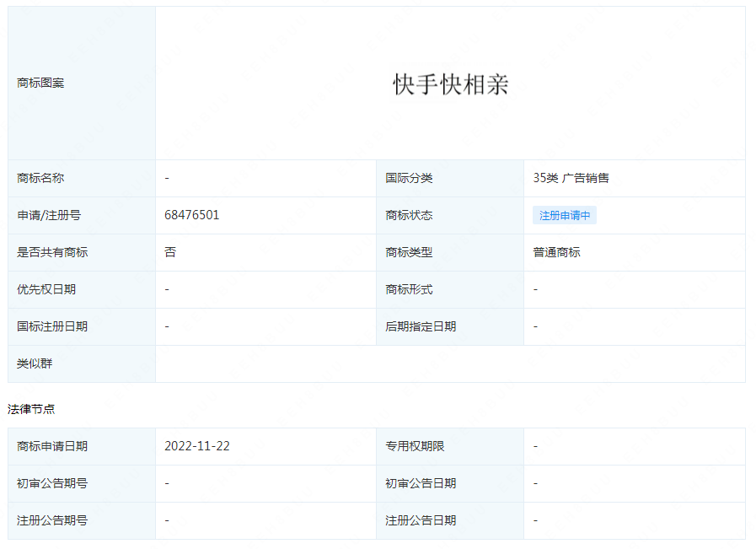Click the 申请/注册号 label
This screenshot has width=756, height=549.
[x=49, y=215]
